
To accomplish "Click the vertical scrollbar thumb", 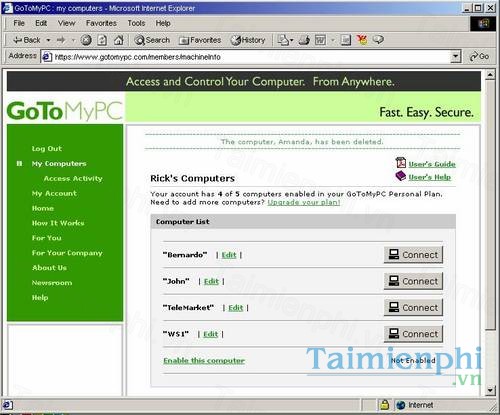I will [x=490, y=205].
